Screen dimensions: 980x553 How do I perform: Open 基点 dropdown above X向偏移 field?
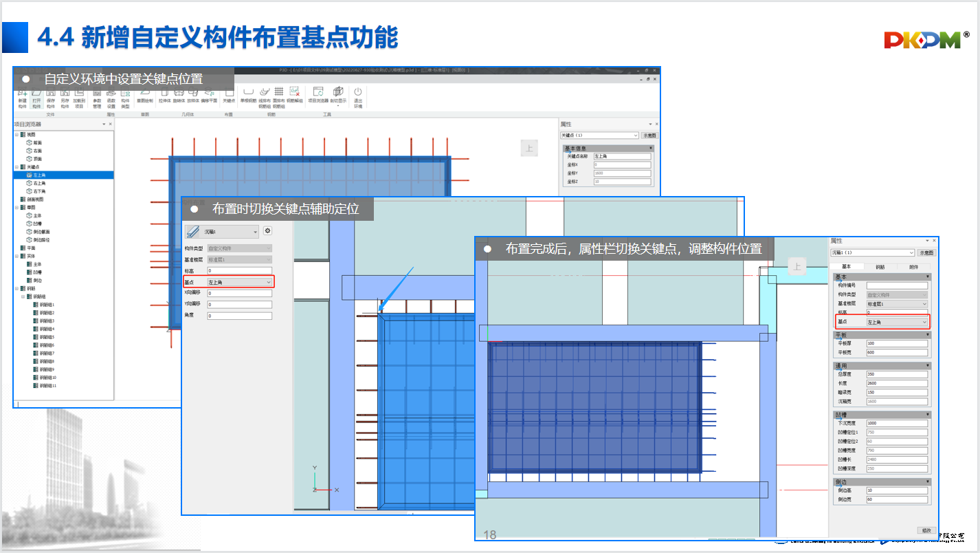tap(239, 282)
